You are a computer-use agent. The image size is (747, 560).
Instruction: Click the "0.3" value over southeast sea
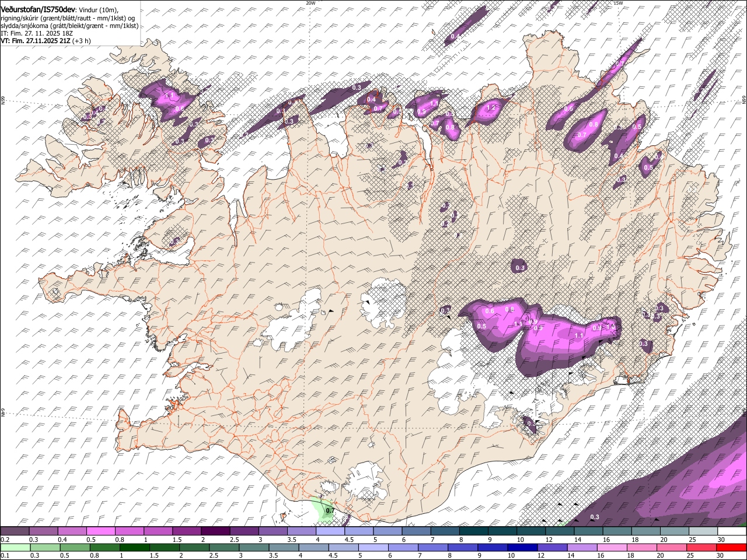coord(595,517)
